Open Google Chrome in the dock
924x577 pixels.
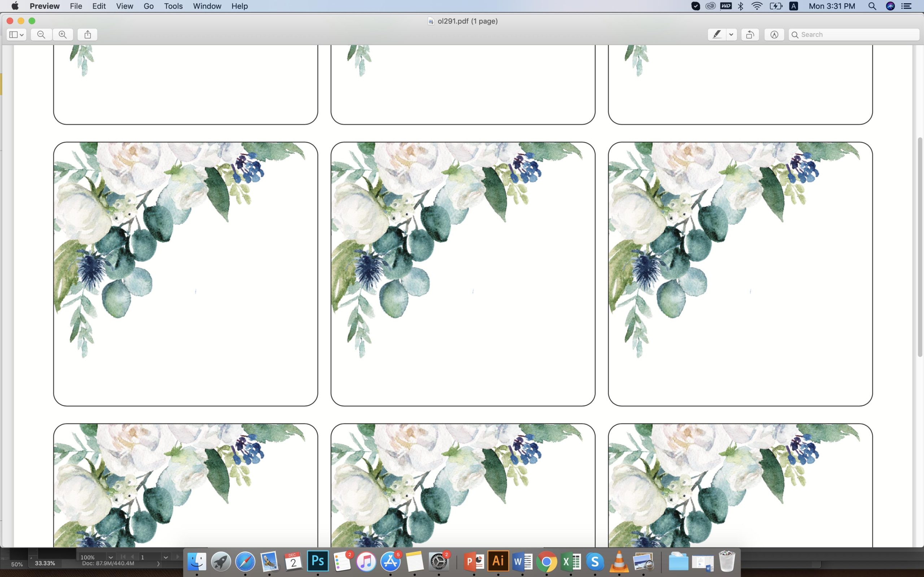(546, 562)
